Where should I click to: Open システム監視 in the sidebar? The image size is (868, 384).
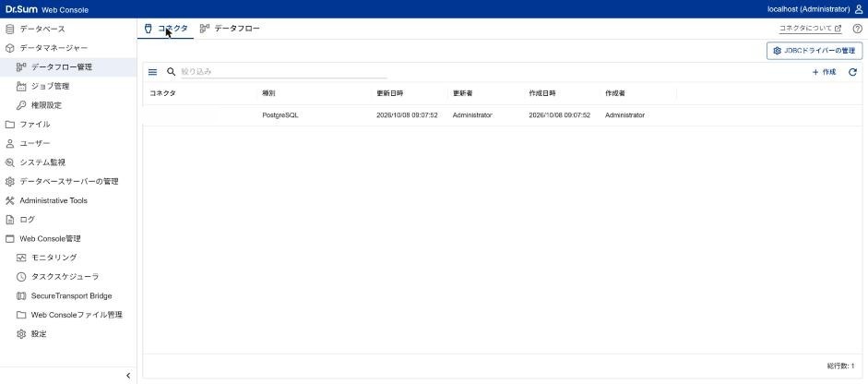tap(68, 162)
